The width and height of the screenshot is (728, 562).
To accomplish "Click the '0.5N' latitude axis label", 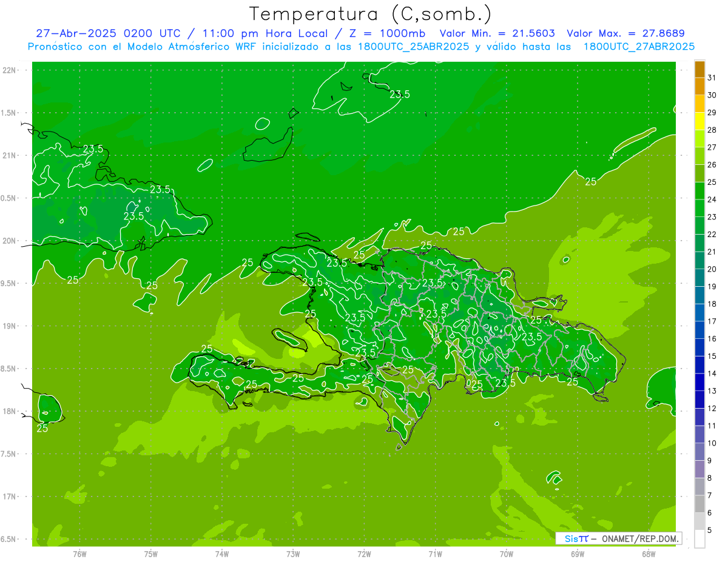I will tap(9, 198).
